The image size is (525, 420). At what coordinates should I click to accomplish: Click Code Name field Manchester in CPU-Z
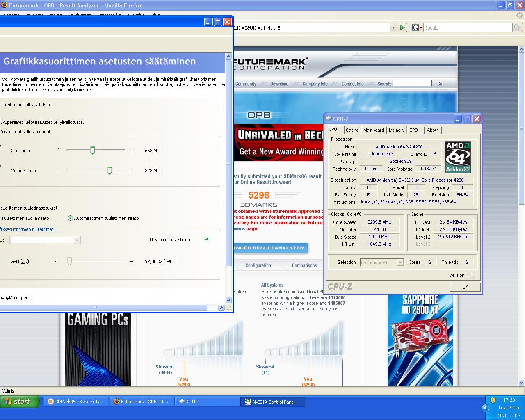pos(381,154)
